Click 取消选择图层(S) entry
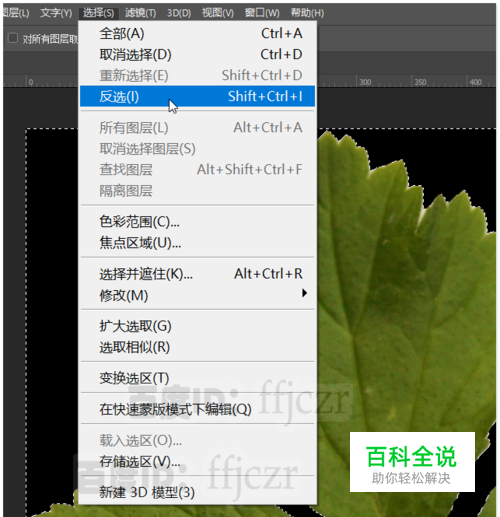 (x=197, y=149)
